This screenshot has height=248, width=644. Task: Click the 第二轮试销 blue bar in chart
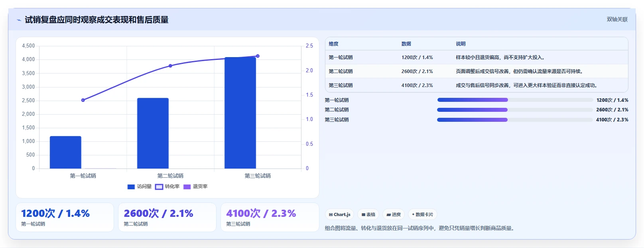[x=153, y=133]
